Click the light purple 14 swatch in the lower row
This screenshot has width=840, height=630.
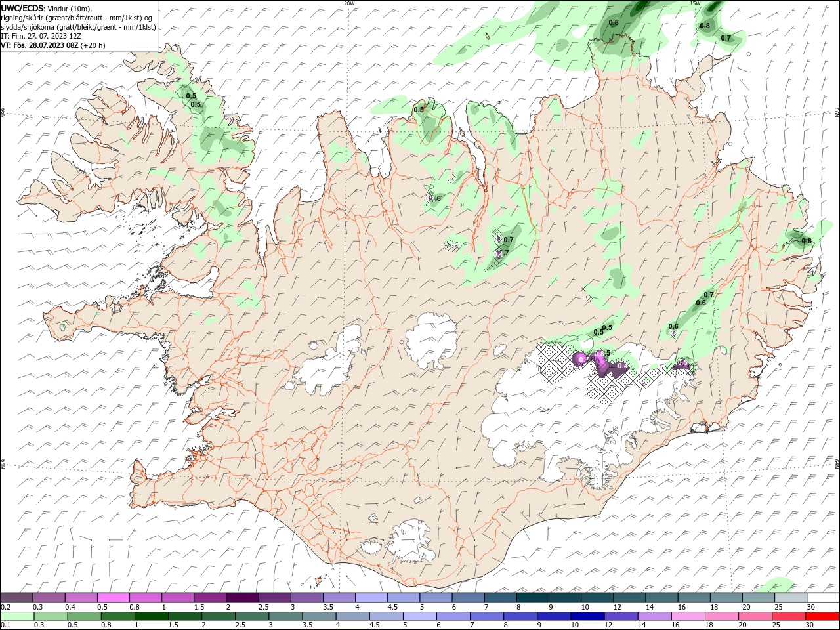[x=654, y=616]
